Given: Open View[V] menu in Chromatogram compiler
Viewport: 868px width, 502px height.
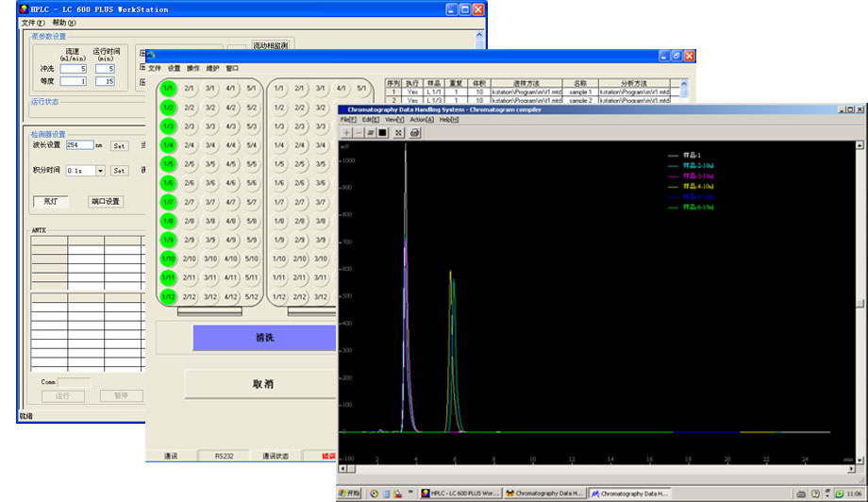Looking at the screenshot, I should click(394, 120).
